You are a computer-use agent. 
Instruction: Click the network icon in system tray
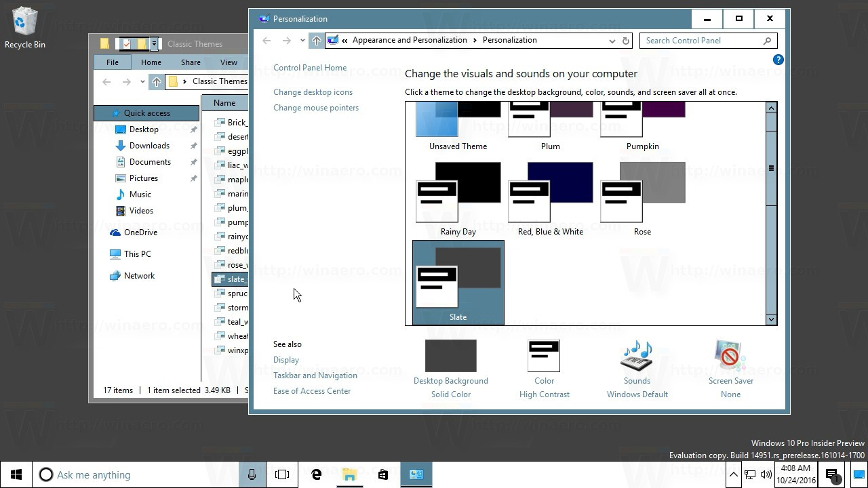750,474
